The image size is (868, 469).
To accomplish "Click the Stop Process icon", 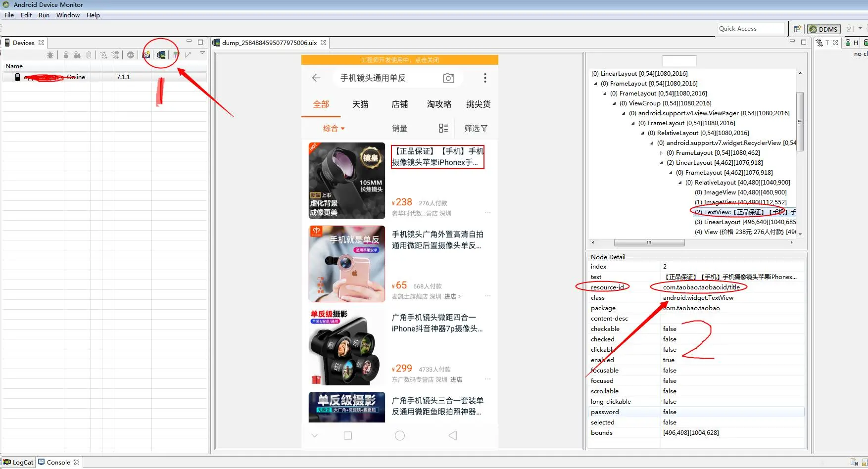I will coord(131,55).
